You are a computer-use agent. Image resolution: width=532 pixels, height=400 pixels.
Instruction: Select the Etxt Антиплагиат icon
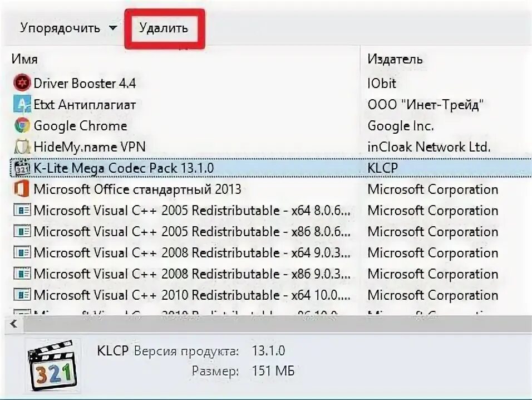click(x=22, y=104)
